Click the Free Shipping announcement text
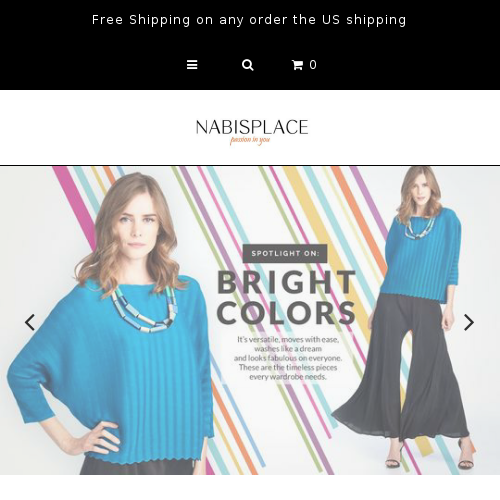The width and height of the screenshot is (500, 500). [249, 20]
